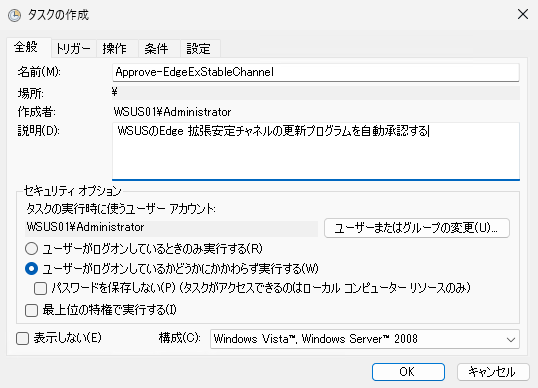Open the 操作 tab
Viewport: 538px width, 388px height.
(x=115, y=48)
